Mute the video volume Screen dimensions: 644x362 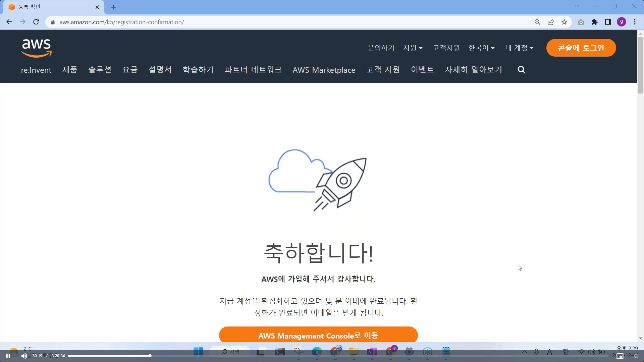coord(24,356)
